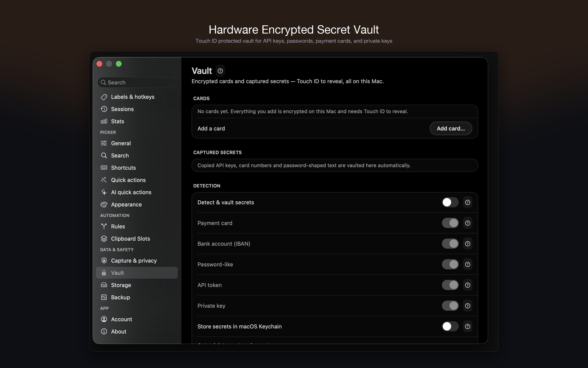588x368 pixels.
Task: Open help next to Vault heading
Action: 220,71
